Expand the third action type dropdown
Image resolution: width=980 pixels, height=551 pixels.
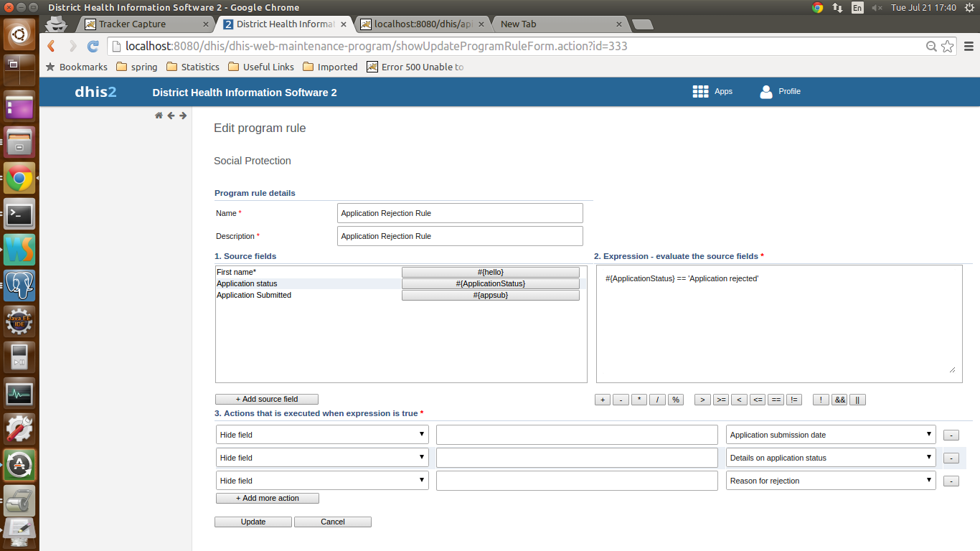tap(322, 481)
